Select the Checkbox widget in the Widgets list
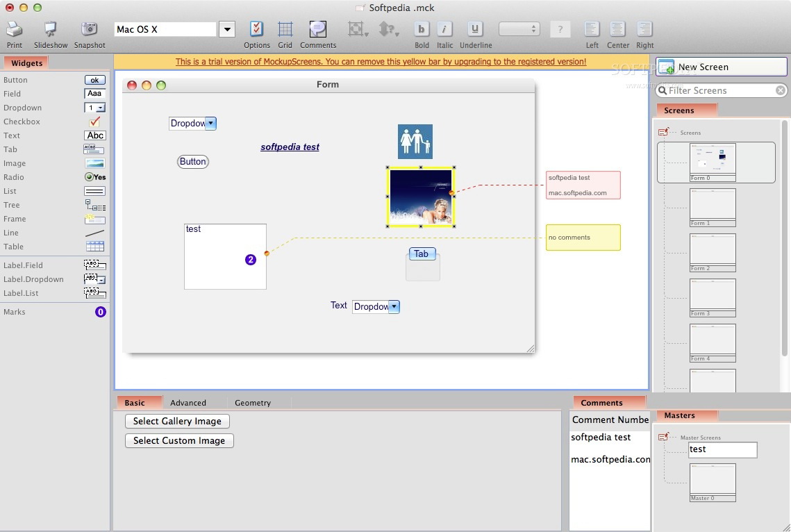This screenshot has width=791, height=532. 94,122
